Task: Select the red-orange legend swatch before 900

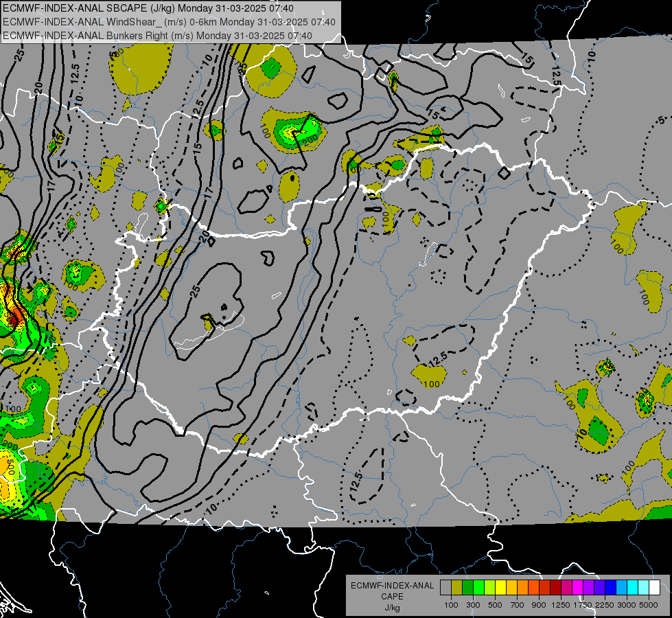Action: click(533, 588)
